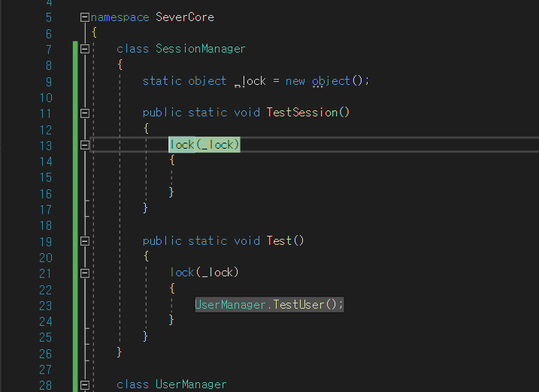539x392 pixels.
Task: Collapse the UserManager class region
Action: point(84,385)
